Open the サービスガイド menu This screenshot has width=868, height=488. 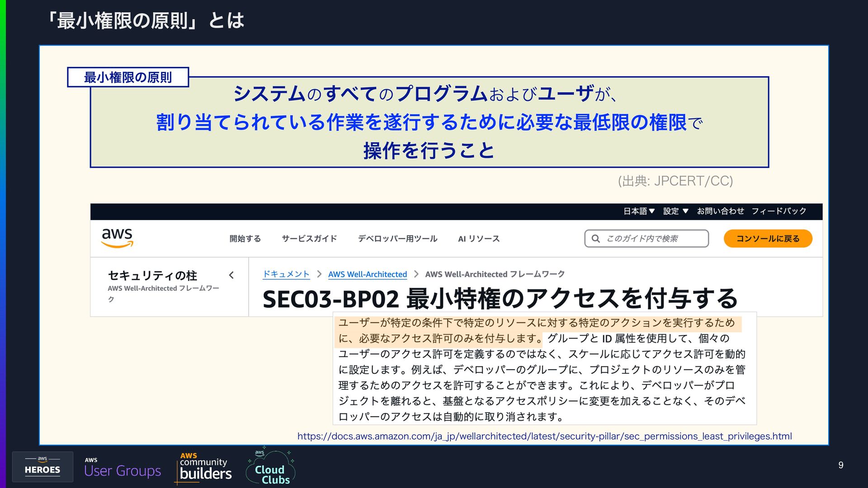[x=309, y=239]
